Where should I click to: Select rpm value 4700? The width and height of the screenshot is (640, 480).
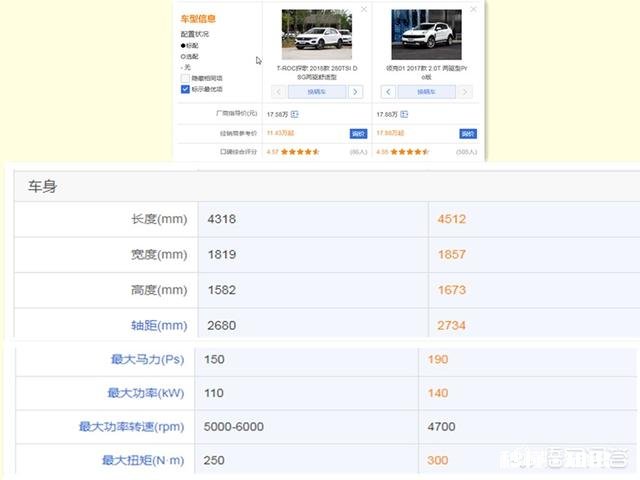pos(441,427)
